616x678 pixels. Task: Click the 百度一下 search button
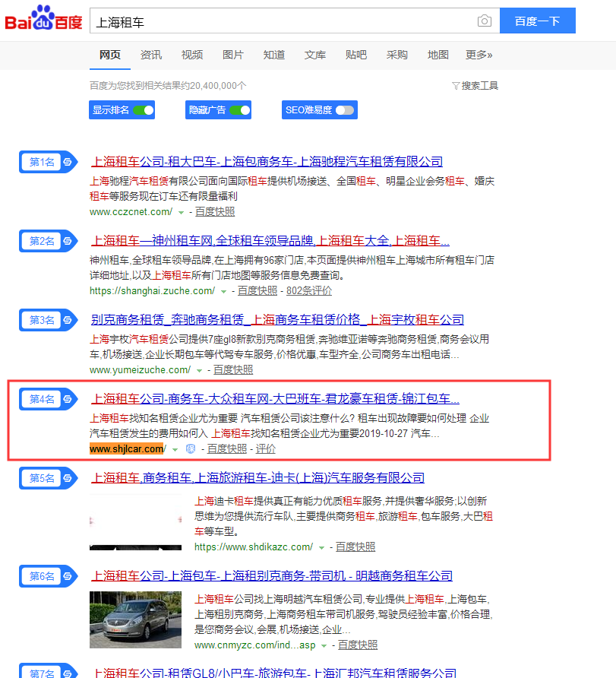(x=537, y=21)
